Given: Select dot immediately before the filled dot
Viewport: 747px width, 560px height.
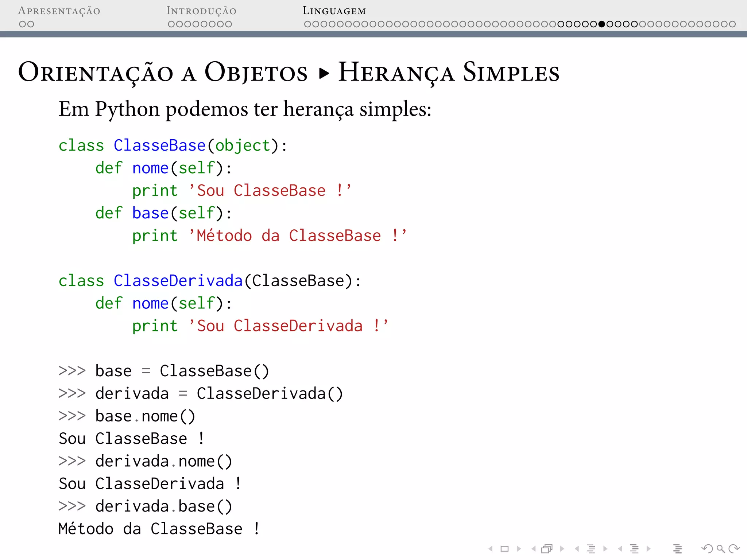Looking at the screenshot, I should coord(593,24).
